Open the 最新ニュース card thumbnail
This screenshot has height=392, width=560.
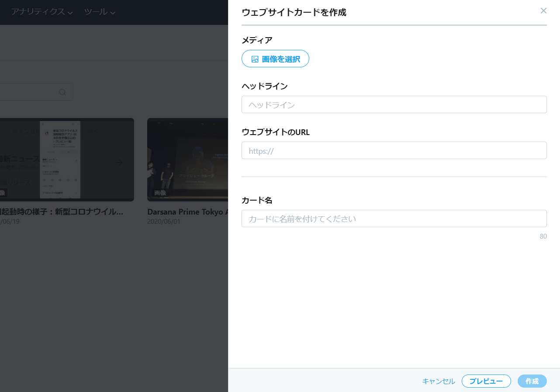point(67,160)
